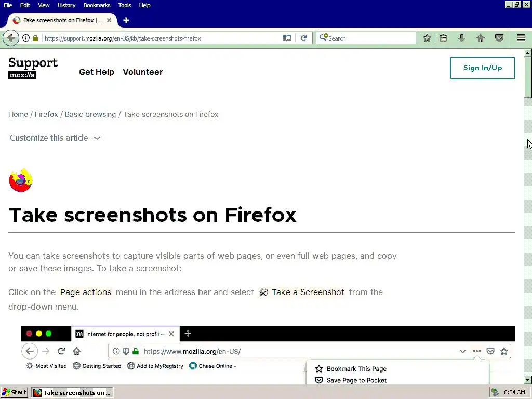Click the Support mozilla logo
The height and width of the screenshot is (399, 532).
click(x=33, y=68)
